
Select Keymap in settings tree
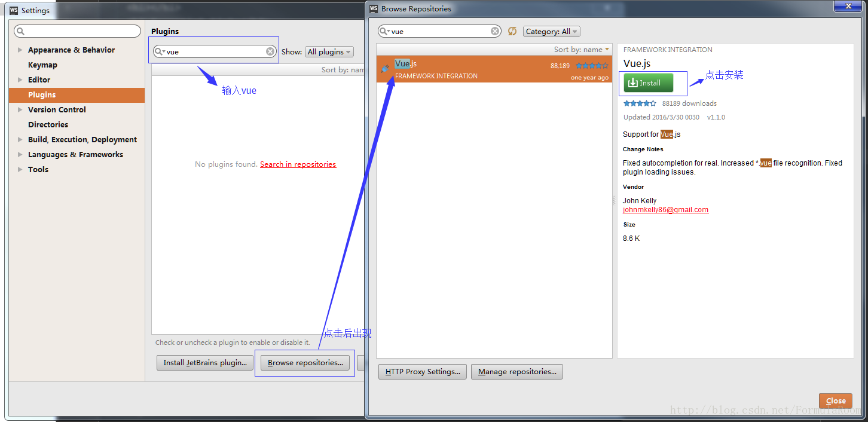click(42, 65)
